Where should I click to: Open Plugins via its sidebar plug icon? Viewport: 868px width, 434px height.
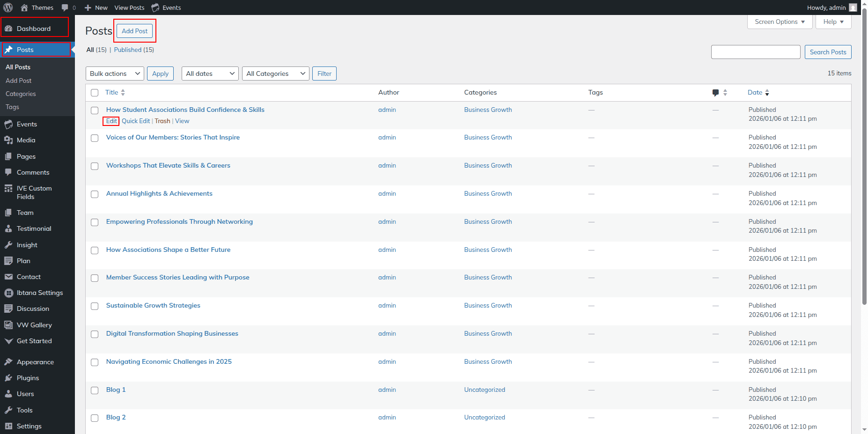pyautogui.click(x=8, y=378)
